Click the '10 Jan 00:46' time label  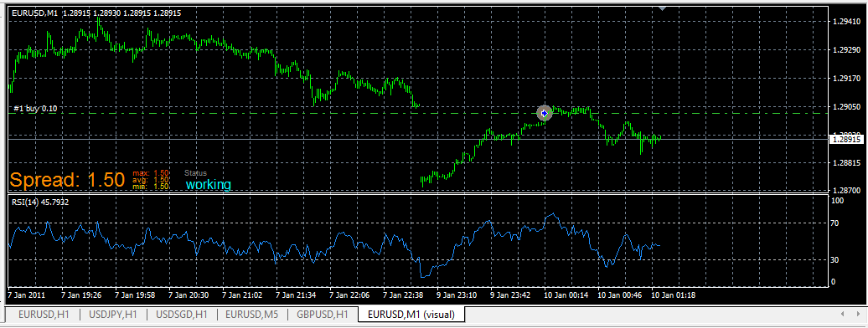tap(620, 295)
